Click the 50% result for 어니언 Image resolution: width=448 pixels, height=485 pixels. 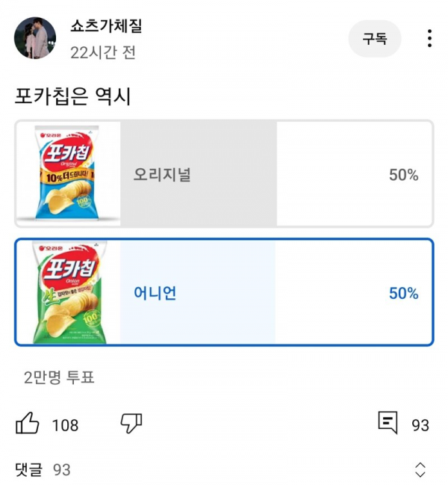point(403,293)
